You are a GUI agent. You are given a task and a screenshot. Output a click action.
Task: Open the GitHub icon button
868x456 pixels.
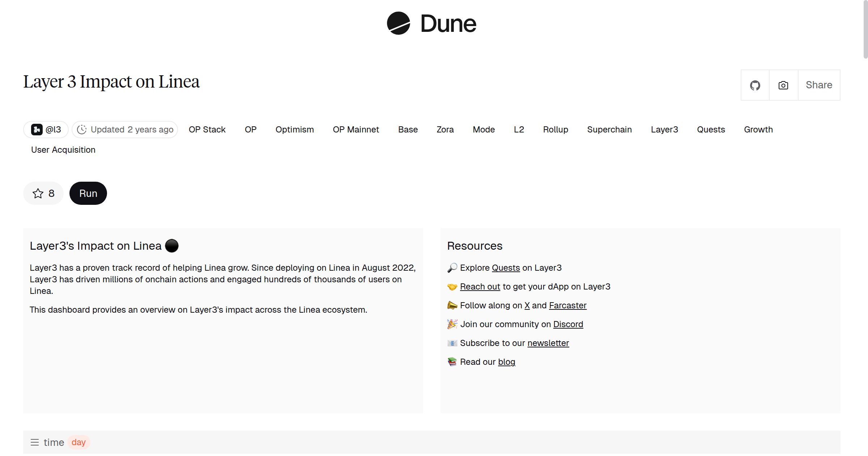(x=755, y=85)
